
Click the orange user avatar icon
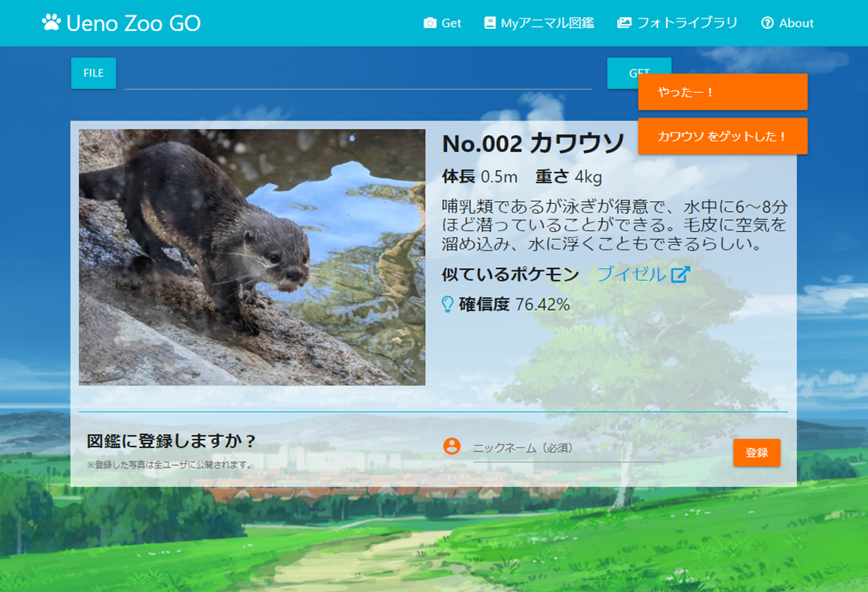(x=451, y=446)
